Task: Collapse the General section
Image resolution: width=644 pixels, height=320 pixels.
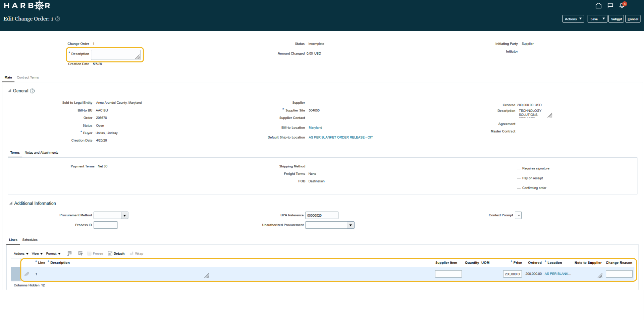Action: click(10, 91)
